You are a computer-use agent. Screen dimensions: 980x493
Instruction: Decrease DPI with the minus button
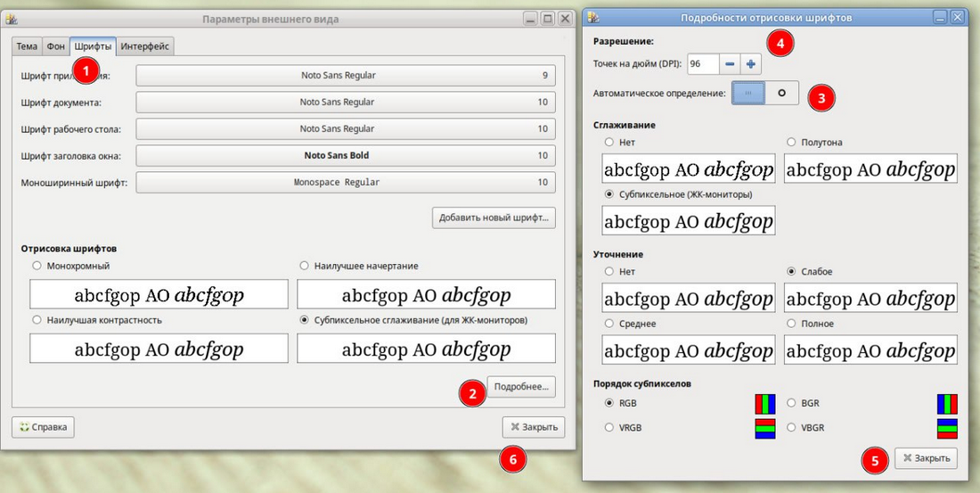[x=730, y=64]
